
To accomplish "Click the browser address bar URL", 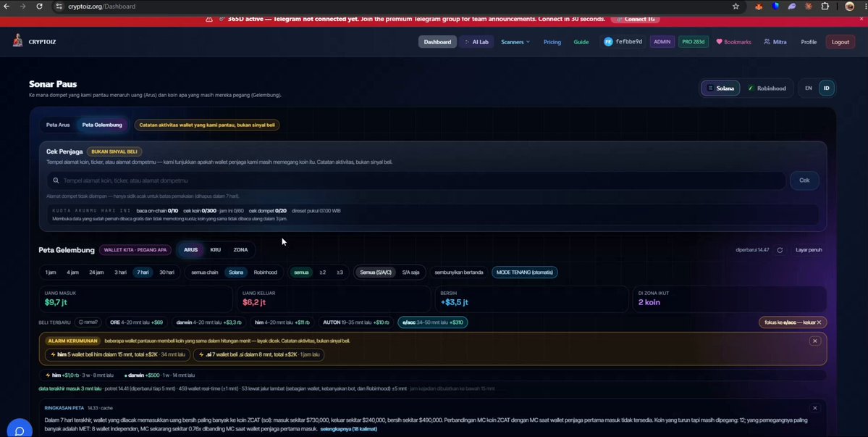I will click(102, 7).
